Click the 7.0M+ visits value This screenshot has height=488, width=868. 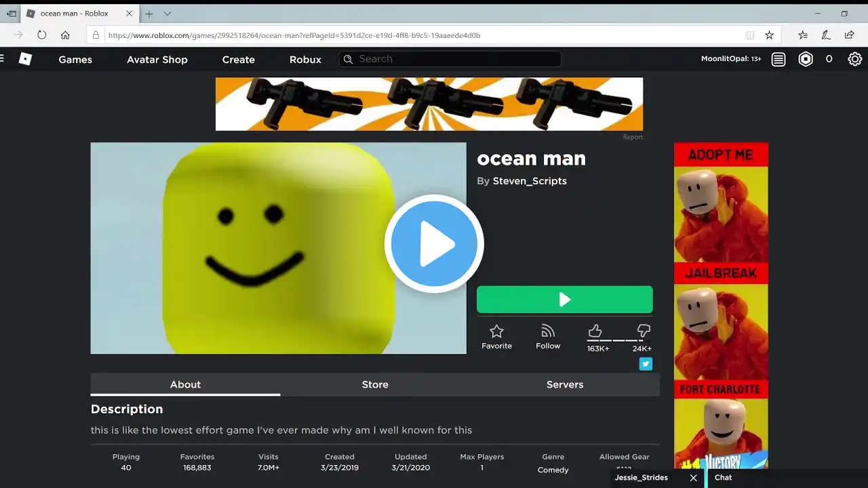[x=269, y=468]
